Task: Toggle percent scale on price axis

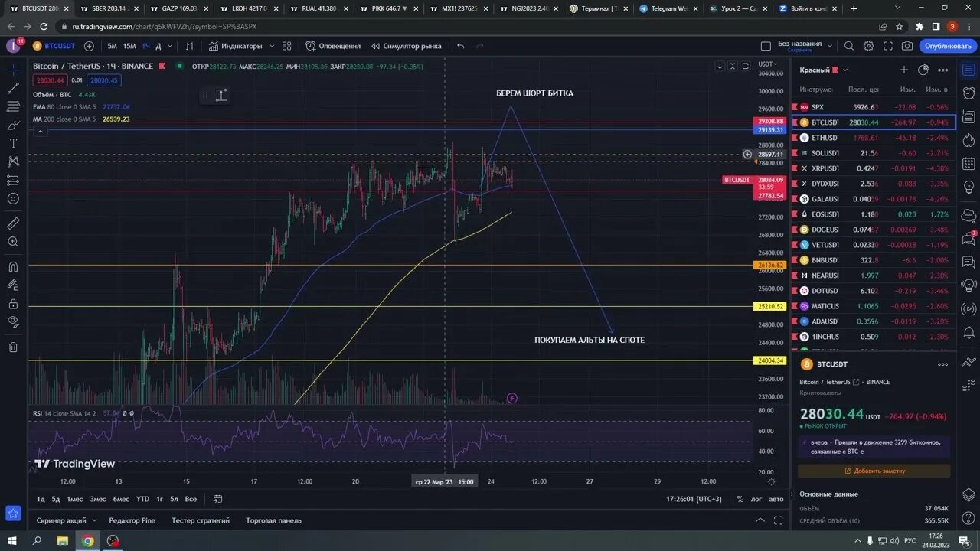Action: pyautogui.click(x=740, y=499)
